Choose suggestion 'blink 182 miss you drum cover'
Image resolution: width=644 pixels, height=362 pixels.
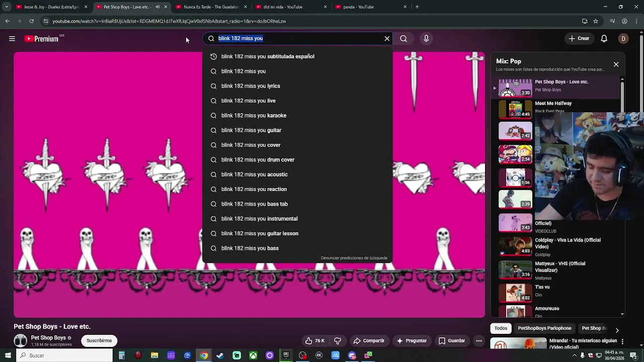click(x=297, y=160)
